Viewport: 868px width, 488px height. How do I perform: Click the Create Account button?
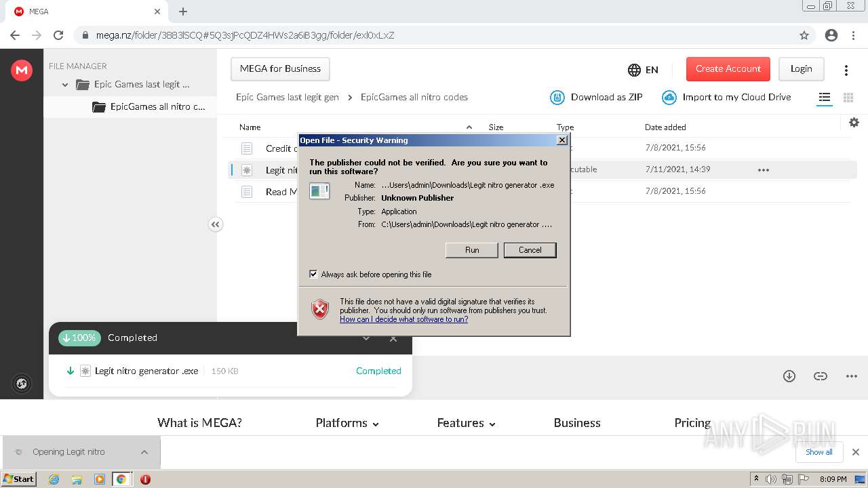[728, 69]
